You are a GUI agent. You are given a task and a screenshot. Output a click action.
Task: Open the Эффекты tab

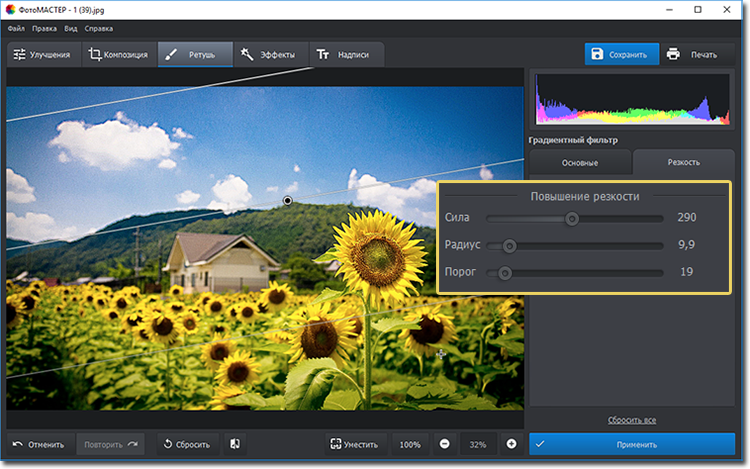tap(269, 54)
